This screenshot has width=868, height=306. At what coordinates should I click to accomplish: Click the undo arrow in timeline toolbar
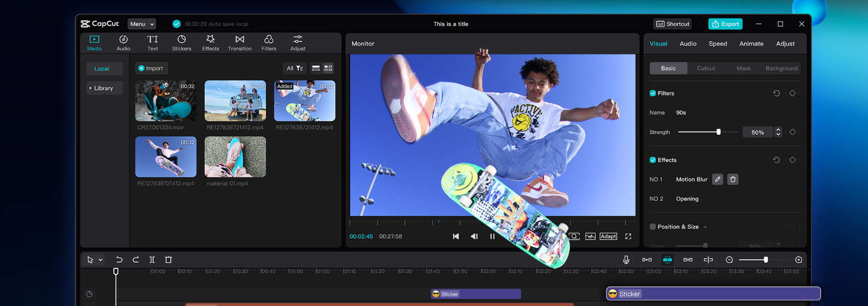[x=119, y=260]
